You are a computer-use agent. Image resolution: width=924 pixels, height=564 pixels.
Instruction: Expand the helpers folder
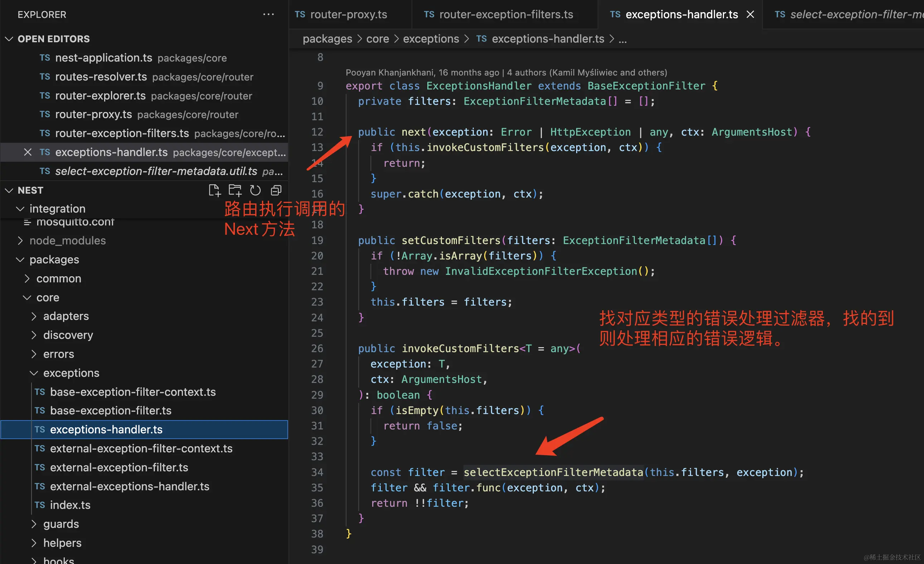coord(34,543)
